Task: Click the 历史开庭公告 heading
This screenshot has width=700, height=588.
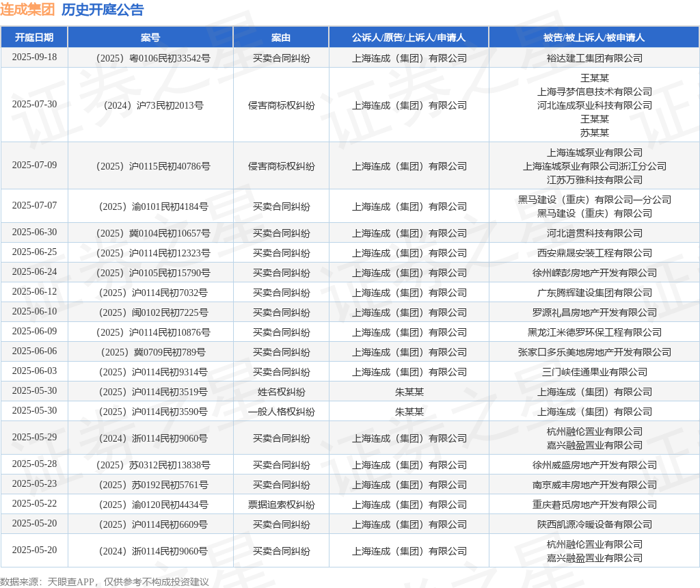Action: pyautogui.click(x=103, y=10)
